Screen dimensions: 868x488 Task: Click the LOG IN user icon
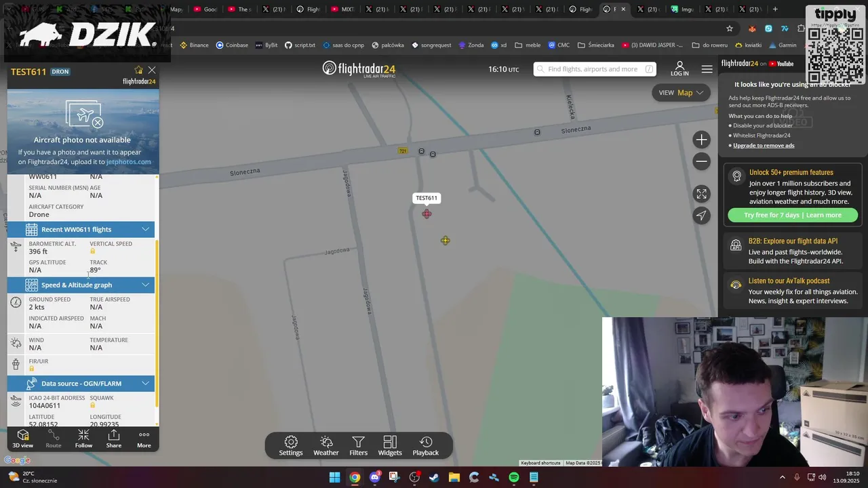[x=679, y=69]
